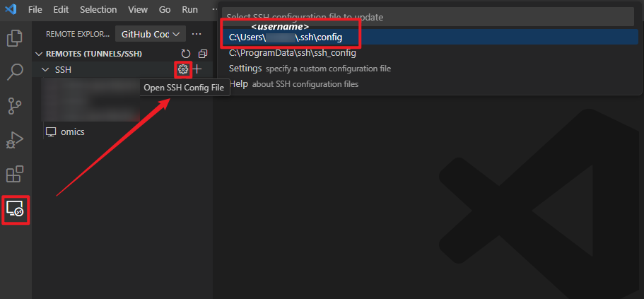Click the Open SSH Config File gear

click(183, 69)
